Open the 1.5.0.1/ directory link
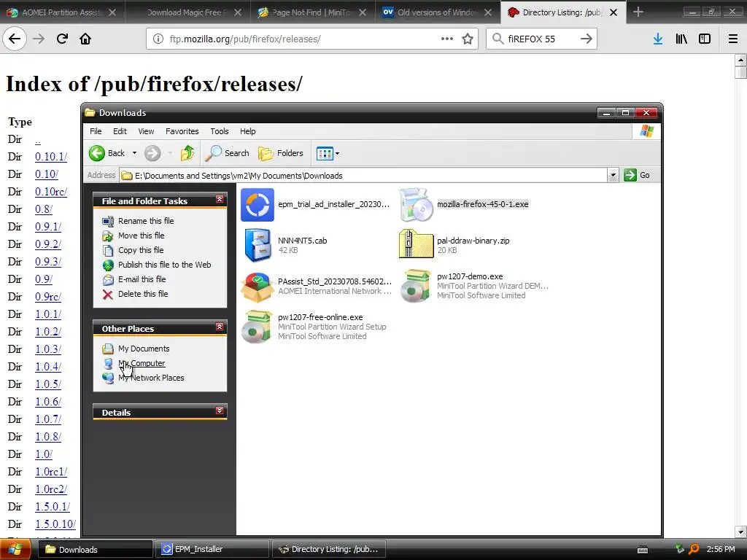 [53, 507]
